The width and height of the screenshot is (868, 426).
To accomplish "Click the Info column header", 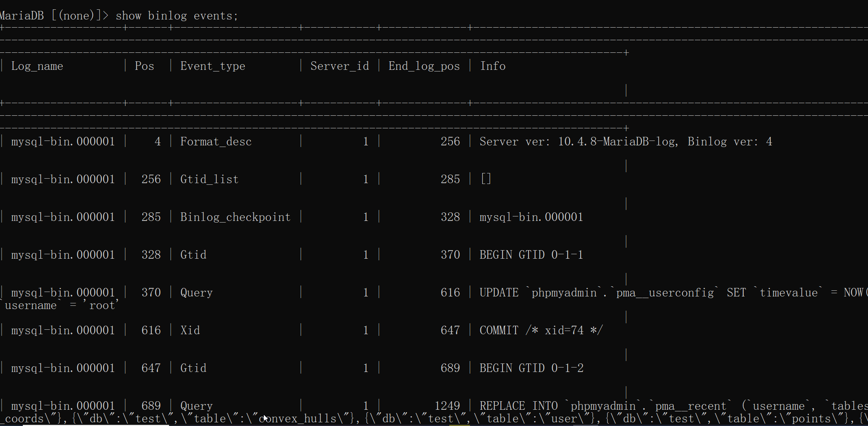I will click(493, 66).
